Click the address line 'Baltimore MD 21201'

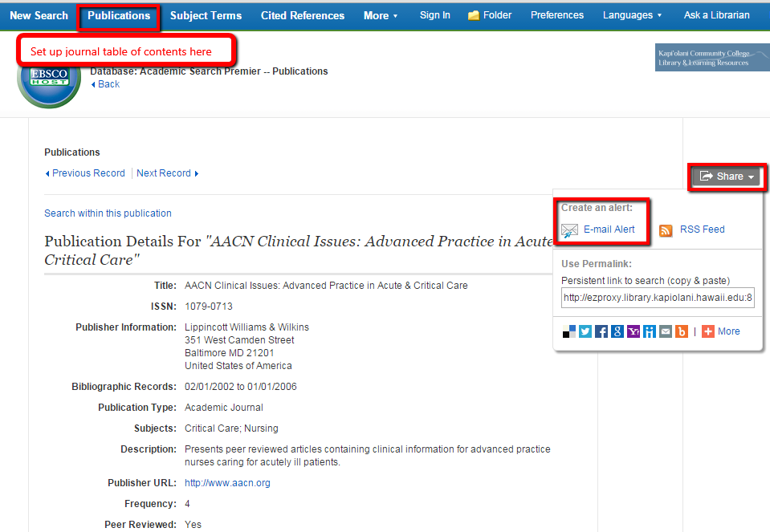[x=230, y=353]
